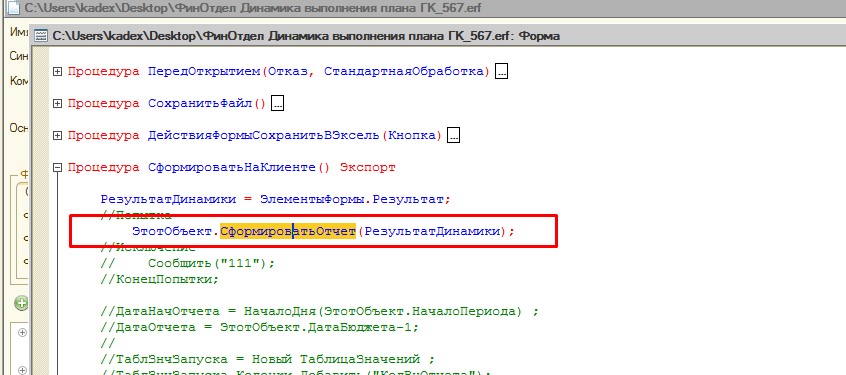Click the comment //ДатаОтчета = ЭтотОбъект.ДатаБюджета-1;

[260, 328]
